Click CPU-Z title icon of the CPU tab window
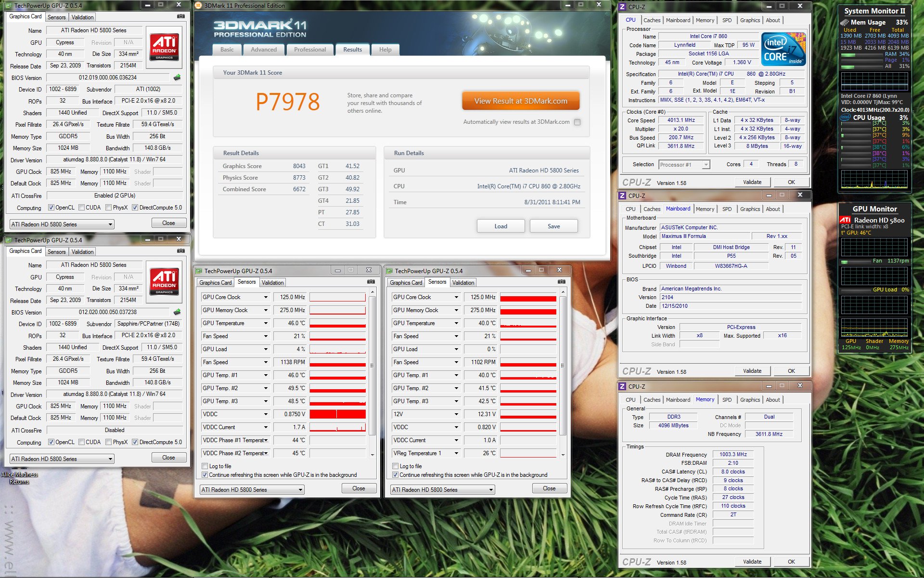This screenshot has width=924, height=578. tap(622, 7)
